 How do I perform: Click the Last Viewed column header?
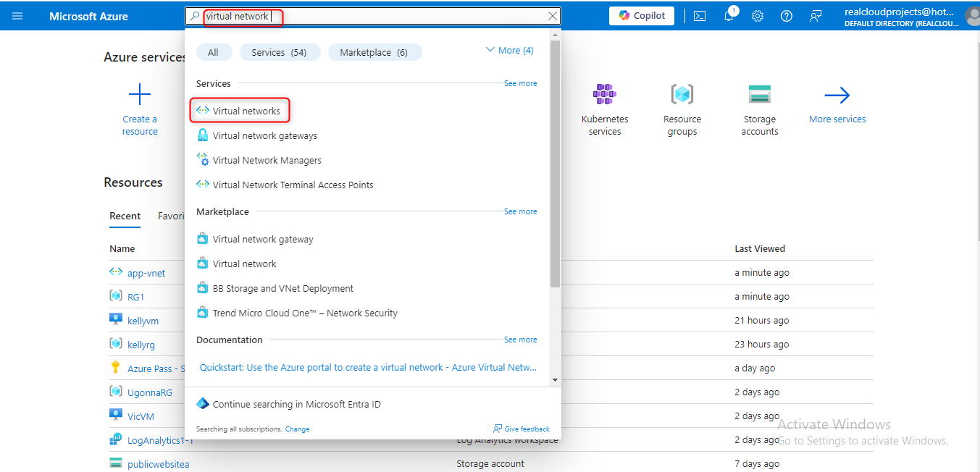point(760,248)
